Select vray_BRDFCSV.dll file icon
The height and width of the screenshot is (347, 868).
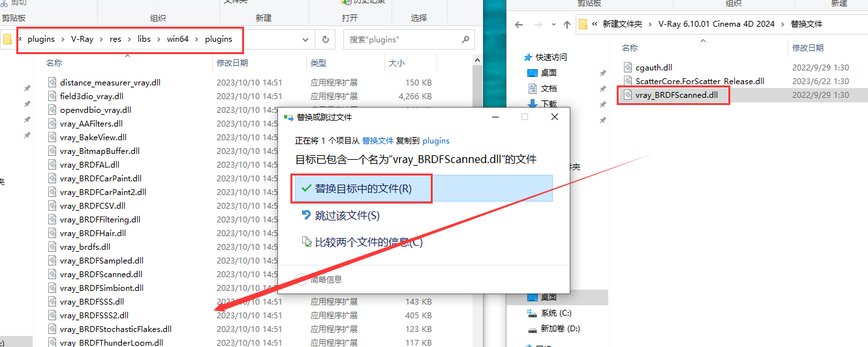(x=53, y=205)
